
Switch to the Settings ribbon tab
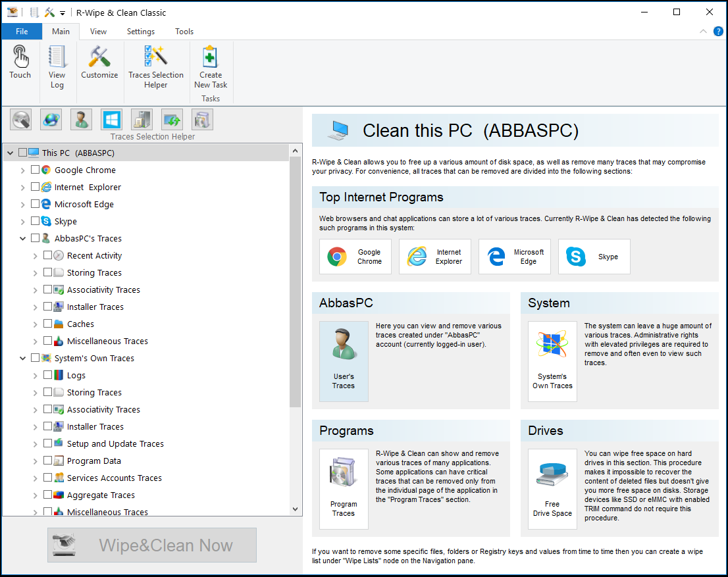pos(141,32)
